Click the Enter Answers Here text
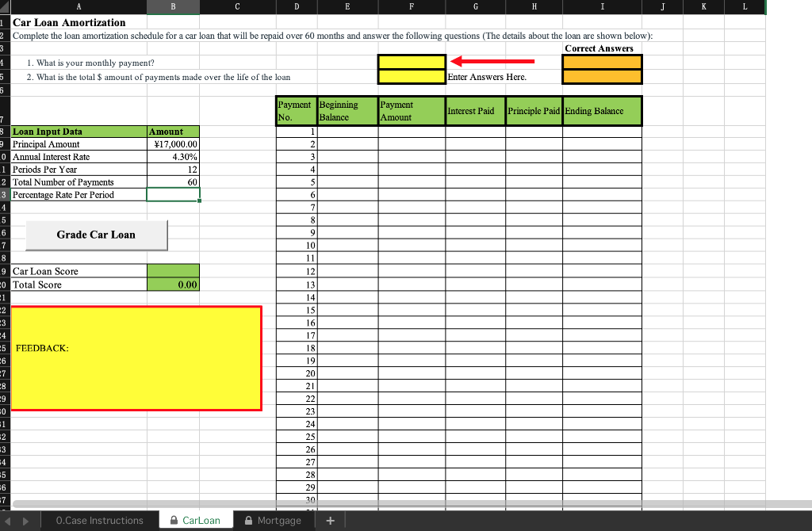 [487, 77]
